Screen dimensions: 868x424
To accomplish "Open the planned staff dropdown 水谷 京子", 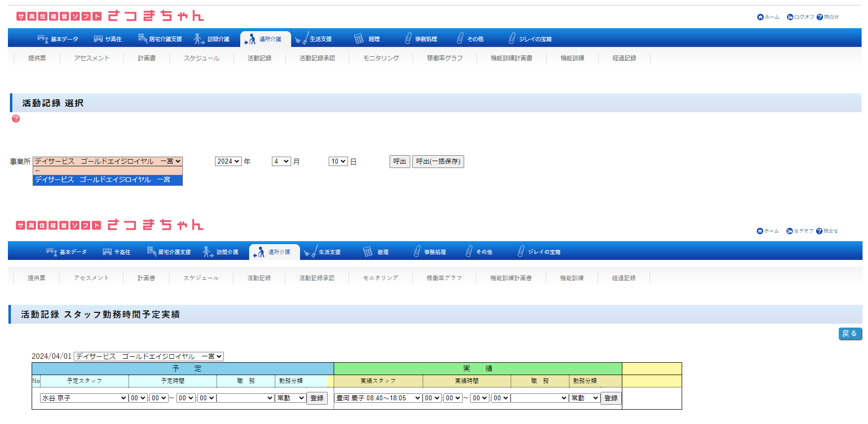I will tap(84, 398).
